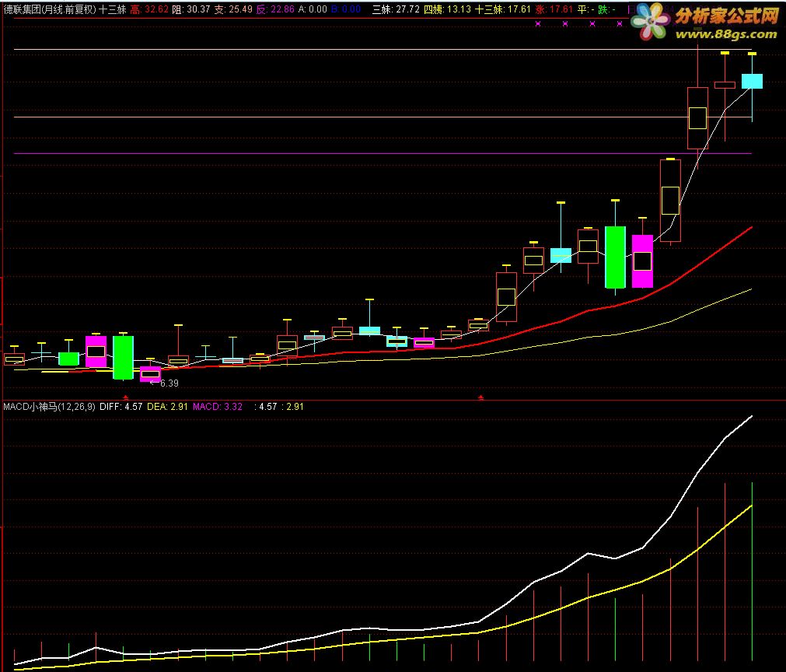
Task: Click the magenta MACD: 3.32 readout
Action: pos(218,407)
